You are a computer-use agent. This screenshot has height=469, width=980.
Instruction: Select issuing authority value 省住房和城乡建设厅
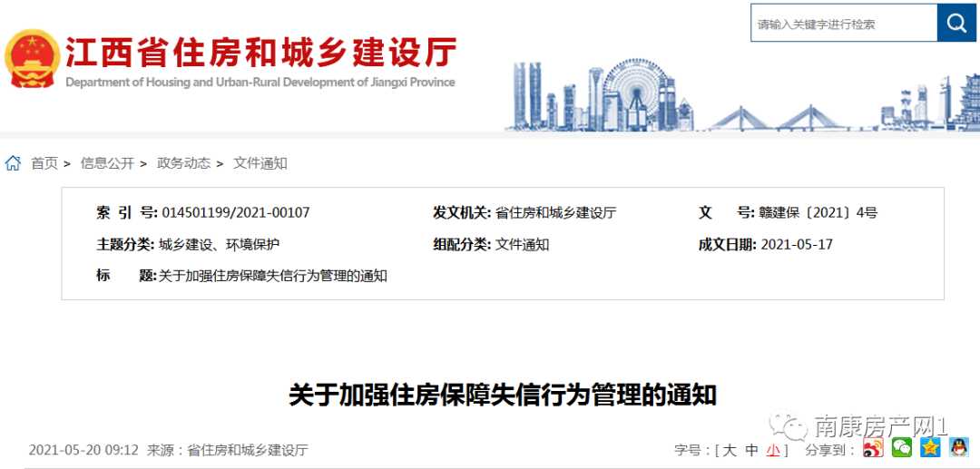(555, 213)
